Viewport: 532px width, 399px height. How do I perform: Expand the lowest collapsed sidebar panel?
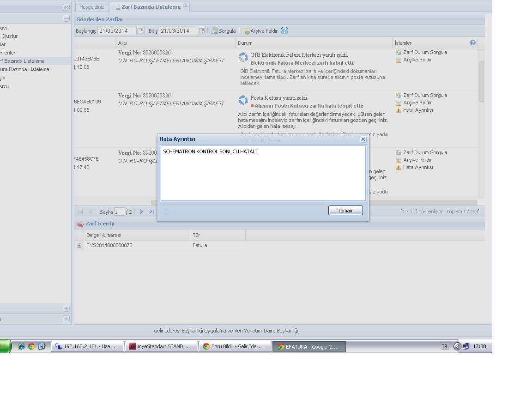pyautogui.click(x=66, y=319)
